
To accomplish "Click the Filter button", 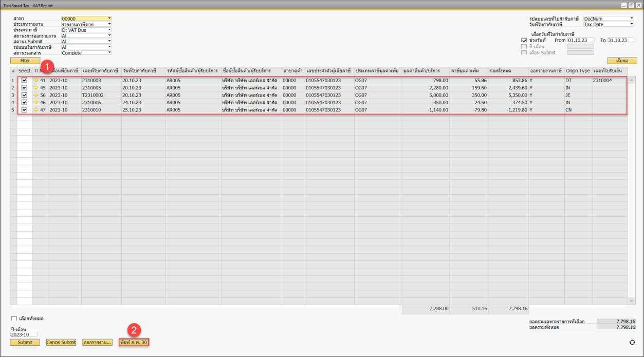I will tap(25, 61).
